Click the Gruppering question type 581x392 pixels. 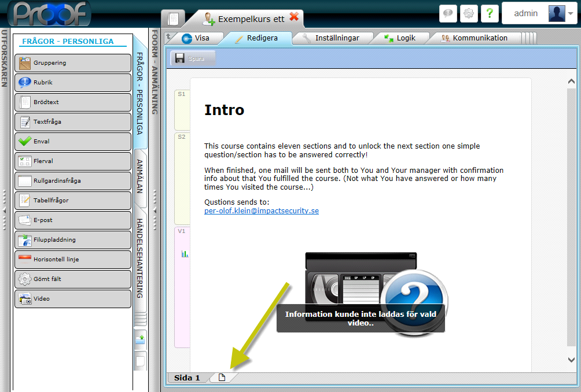coord(73,63)
